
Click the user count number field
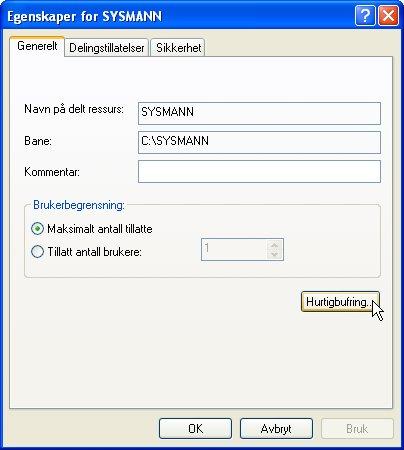click(234, 249)
